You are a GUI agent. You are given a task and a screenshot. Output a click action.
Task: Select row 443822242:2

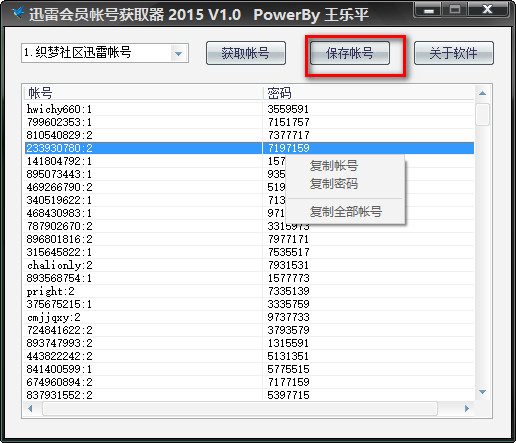click(x=249, y=356)
